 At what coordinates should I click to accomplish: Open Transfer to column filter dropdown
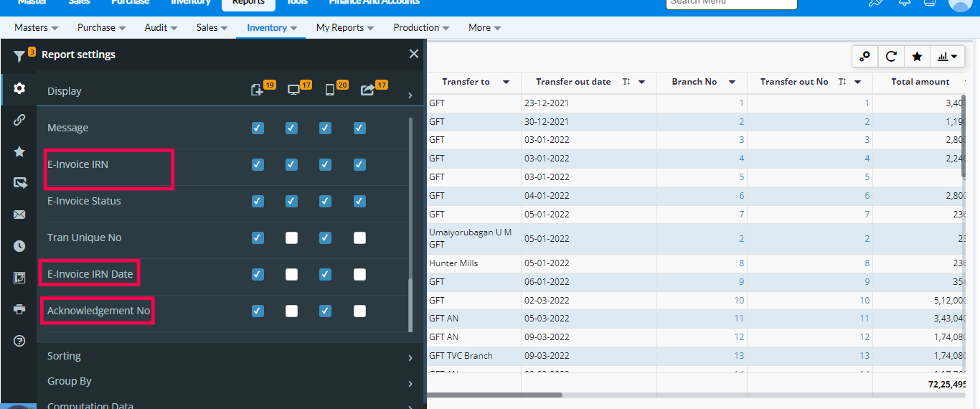pos(506,82)
